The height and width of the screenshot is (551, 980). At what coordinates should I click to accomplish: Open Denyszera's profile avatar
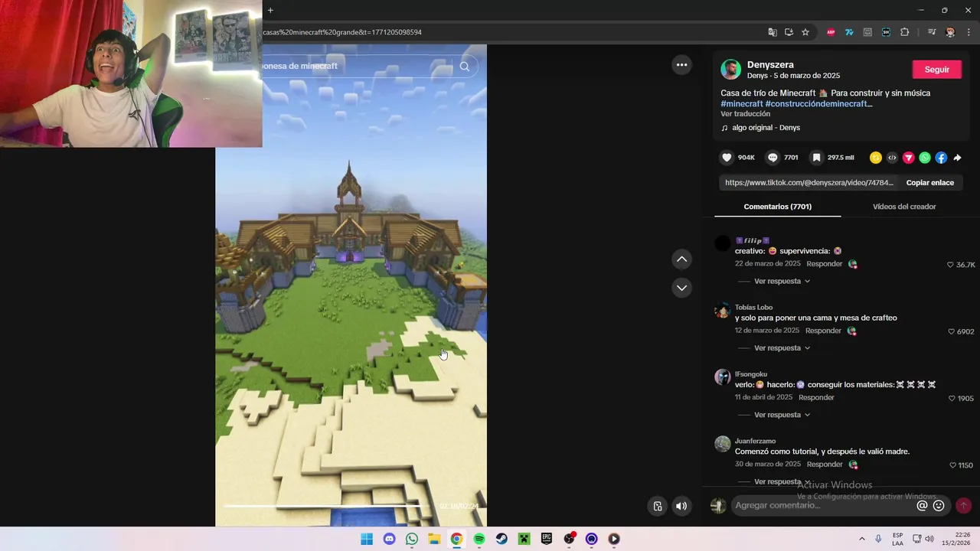tap(731, 70)
